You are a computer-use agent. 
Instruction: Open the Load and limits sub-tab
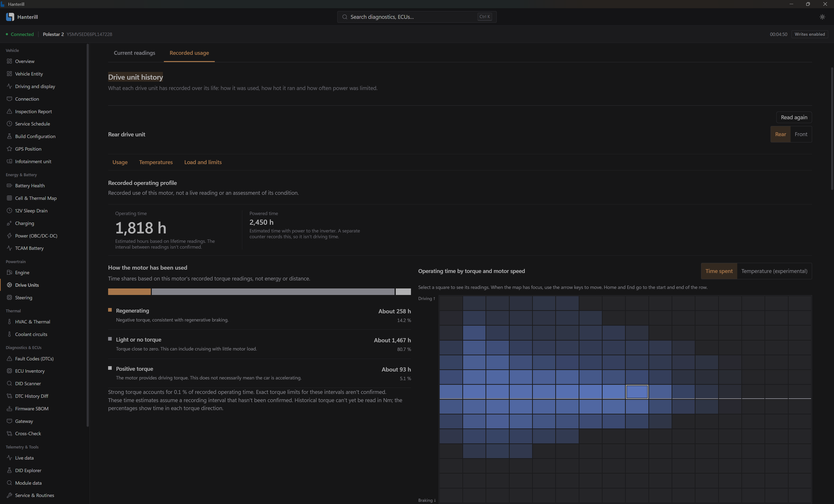(203, 162)
